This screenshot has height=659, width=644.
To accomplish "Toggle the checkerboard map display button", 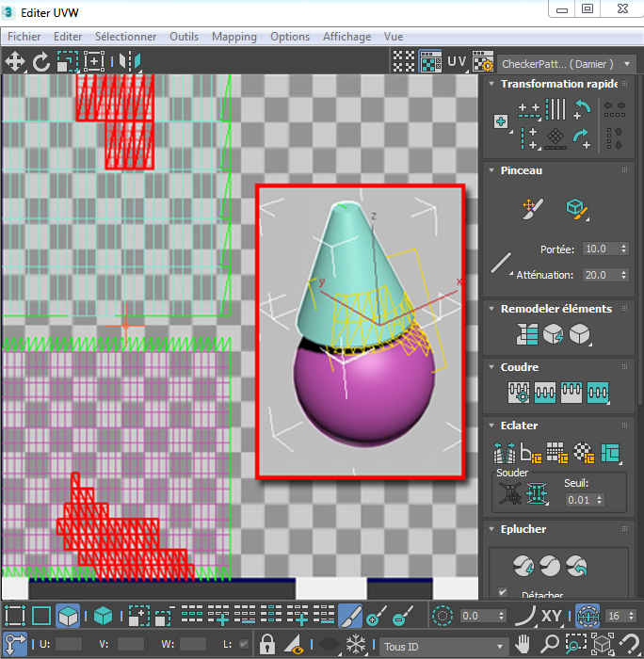I will 430,62.
